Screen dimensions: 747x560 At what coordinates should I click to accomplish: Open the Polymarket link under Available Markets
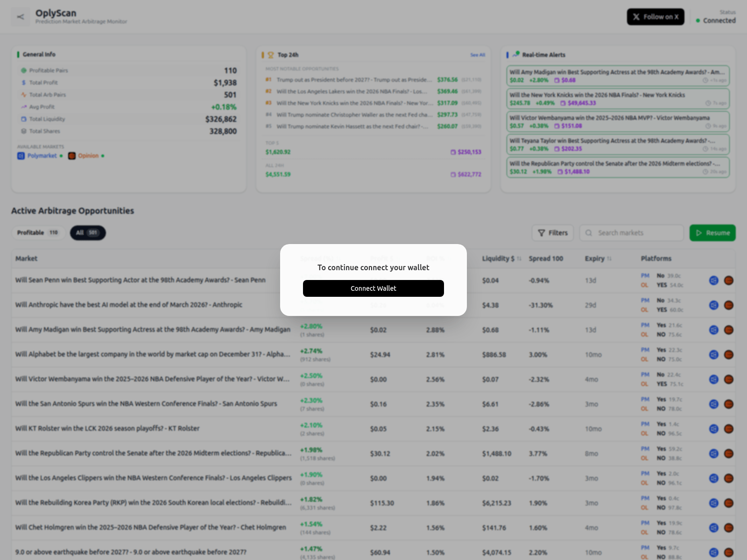[x=40, y=156]
